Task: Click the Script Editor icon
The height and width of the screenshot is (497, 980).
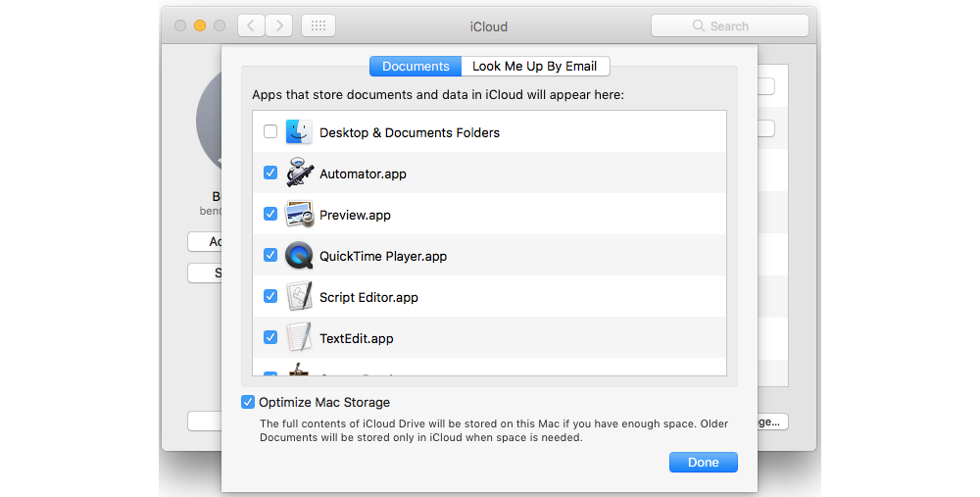Action: (x=299, y=297)
